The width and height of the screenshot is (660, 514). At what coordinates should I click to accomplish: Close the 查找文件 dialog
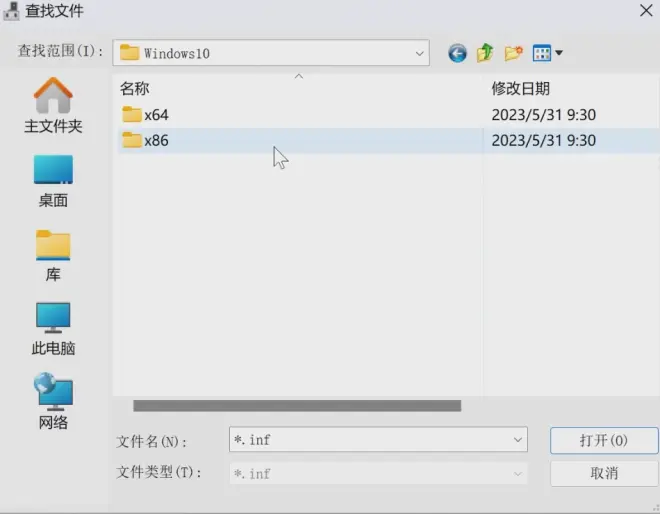646,11
